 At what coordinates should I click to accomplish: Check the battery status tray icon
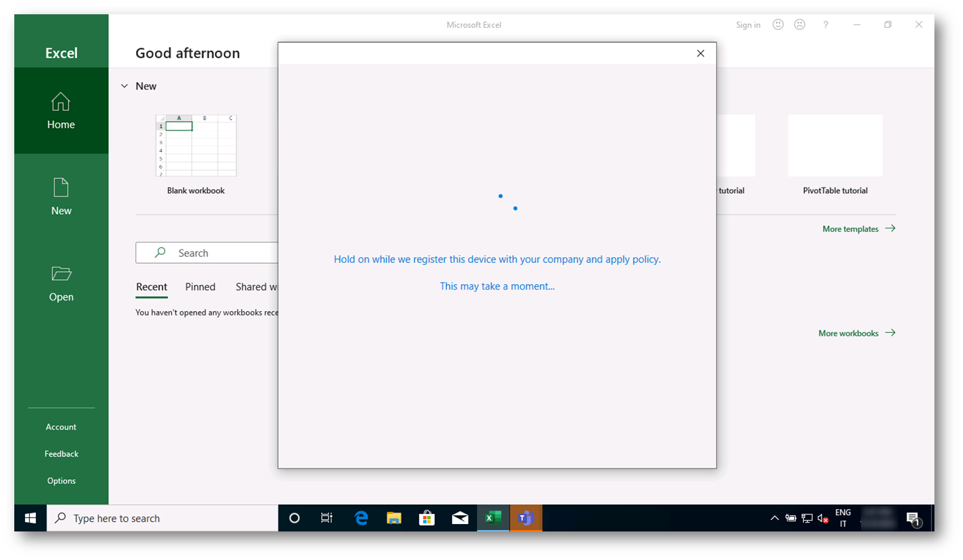click(791, 518)
